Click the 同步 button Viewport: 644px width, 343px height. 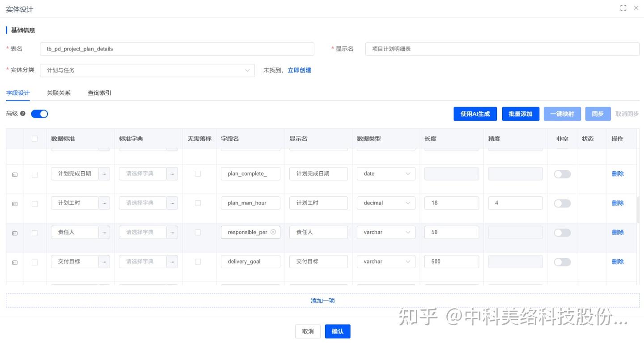point(598,114)
